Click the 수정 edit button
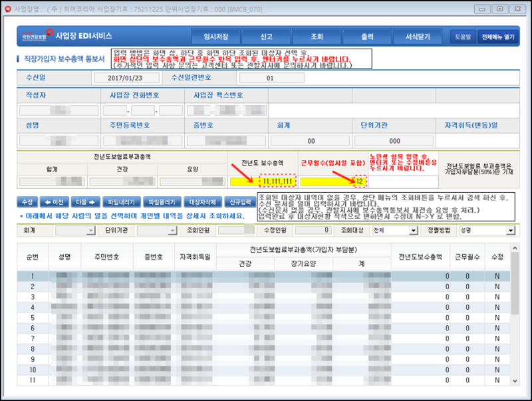This screenshot has width=532, height=401. pos(27,201)
